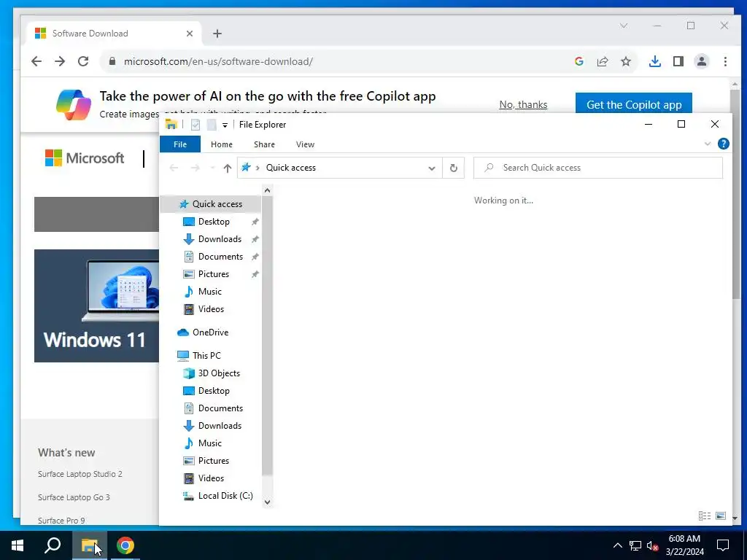
Task: Open a new Chrome tab
Action: (x=217, y=34)
